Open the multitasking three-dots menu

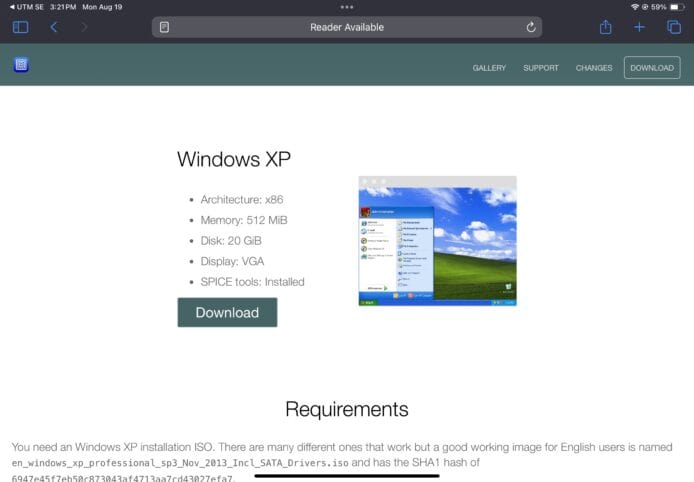(347, 6)
